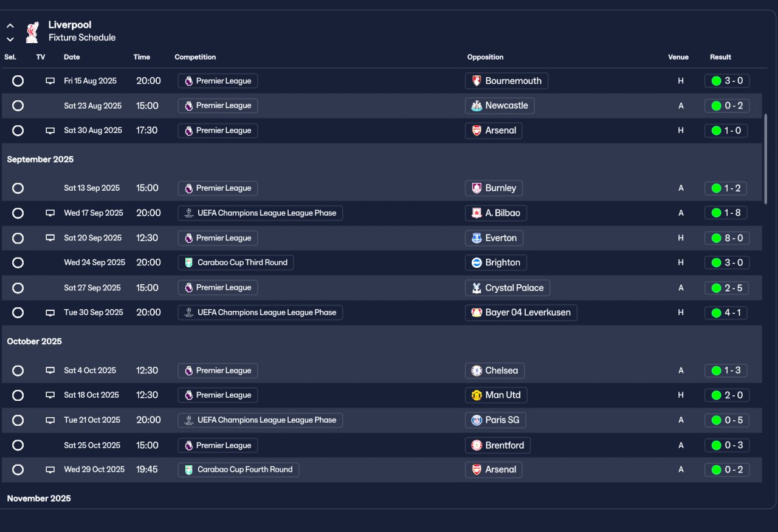Click the green result indicator for 8 - 0
The width and height of the screenshot is (778, 532).
[x=716, y=238]
